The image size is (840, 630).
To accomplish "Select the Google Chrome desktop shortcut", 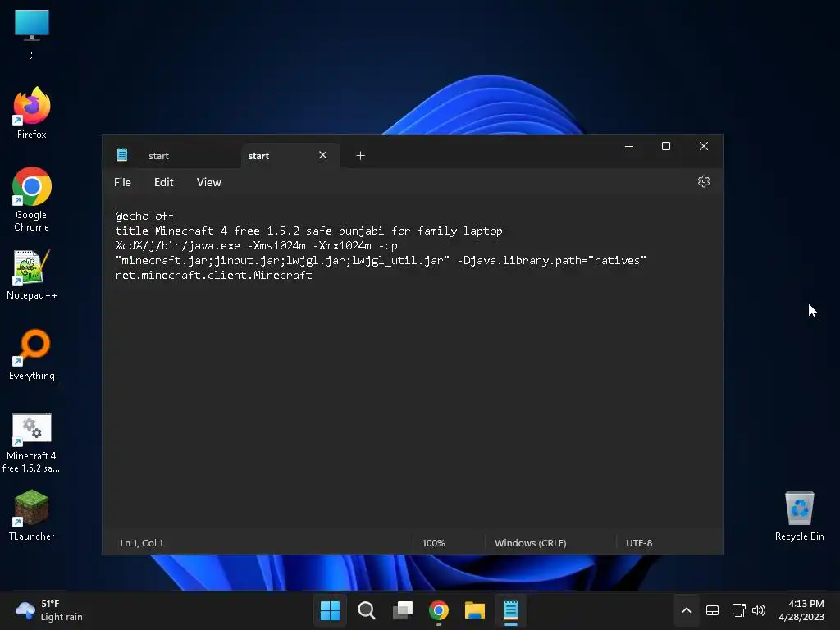I will [32, 199].
